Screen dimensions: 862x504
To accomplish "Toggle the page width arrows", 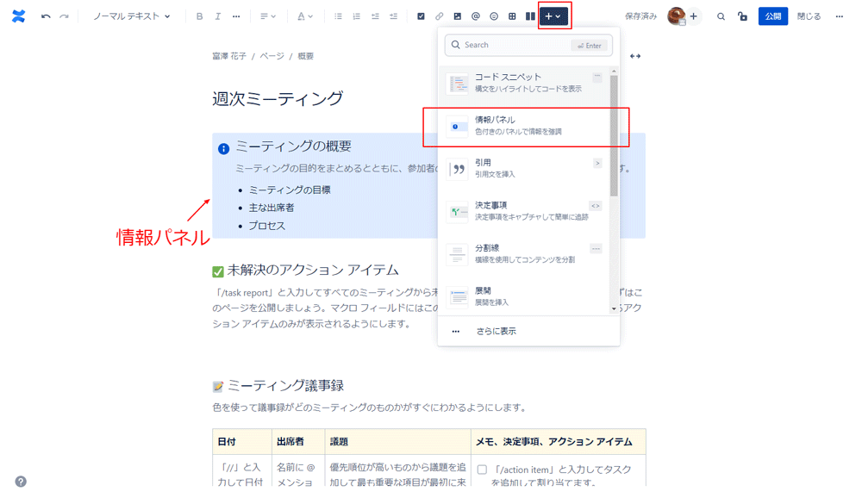I will 635,56.
